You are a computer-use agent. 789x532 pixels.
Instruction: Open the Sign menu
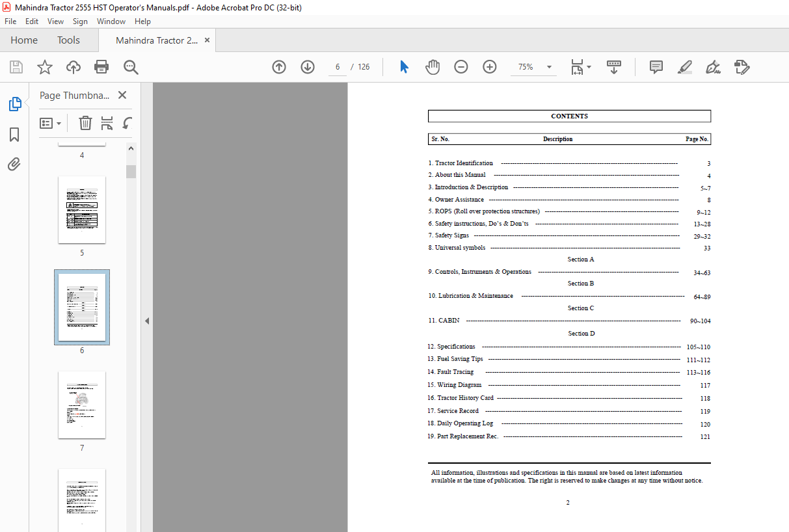click(x=80, y=21)
